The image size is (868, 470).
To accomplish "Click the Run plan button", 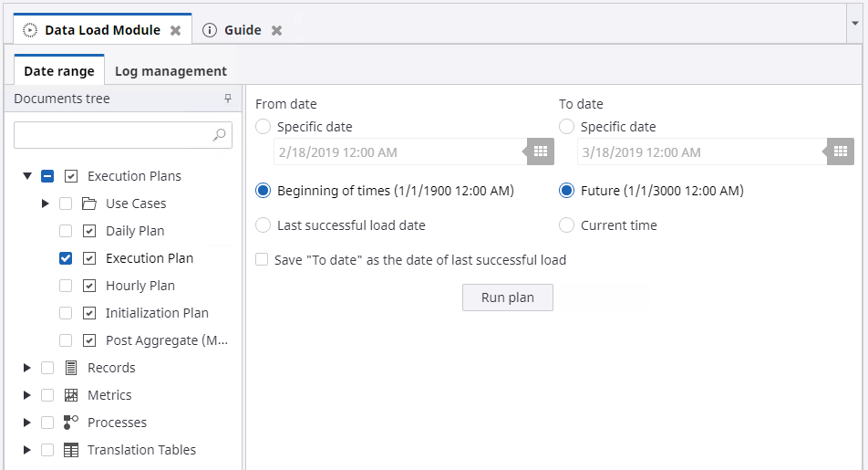I will (x=507, y=298).
